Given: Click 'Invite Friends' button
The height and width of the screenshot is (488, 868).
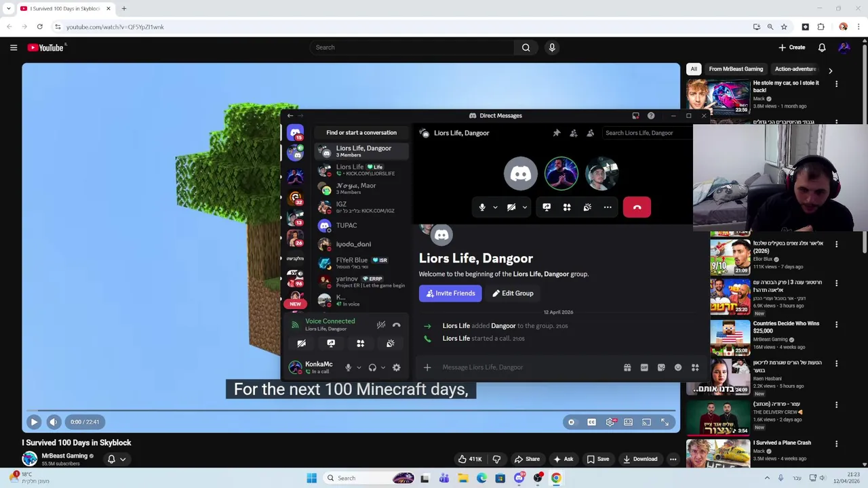Looking at the screenshot, I should (450, 293).
